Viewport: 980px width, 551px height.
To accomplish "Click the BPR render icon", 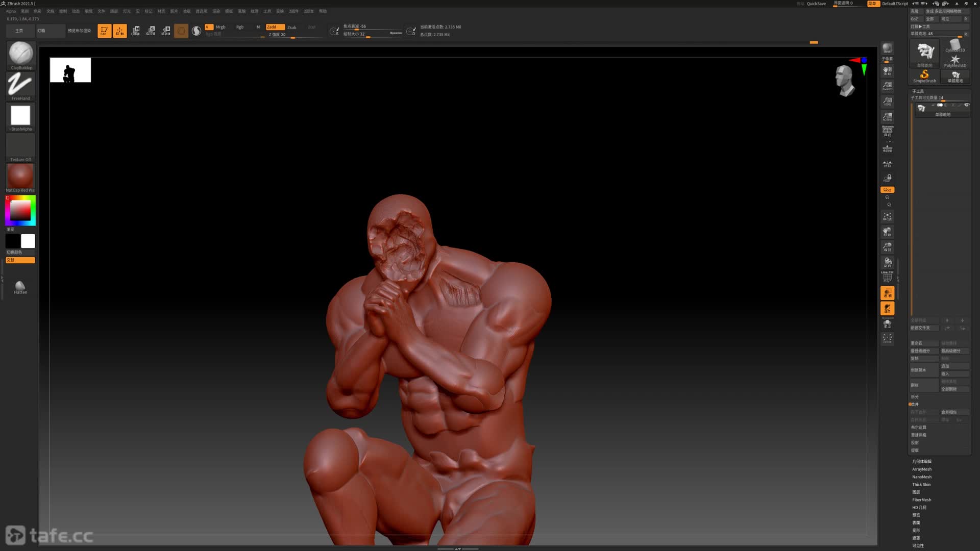I will tap(887, 48).
